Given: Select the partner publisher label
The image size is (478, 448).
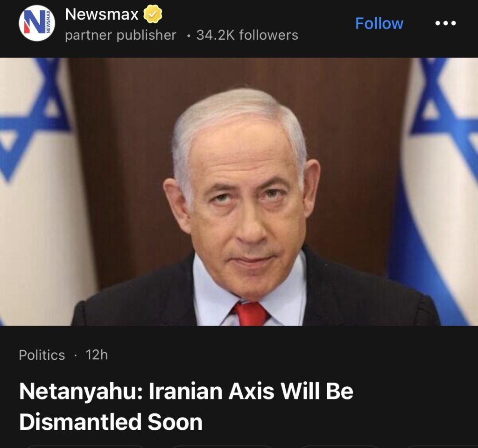Looking at the screenshot, I should (121, 35).
